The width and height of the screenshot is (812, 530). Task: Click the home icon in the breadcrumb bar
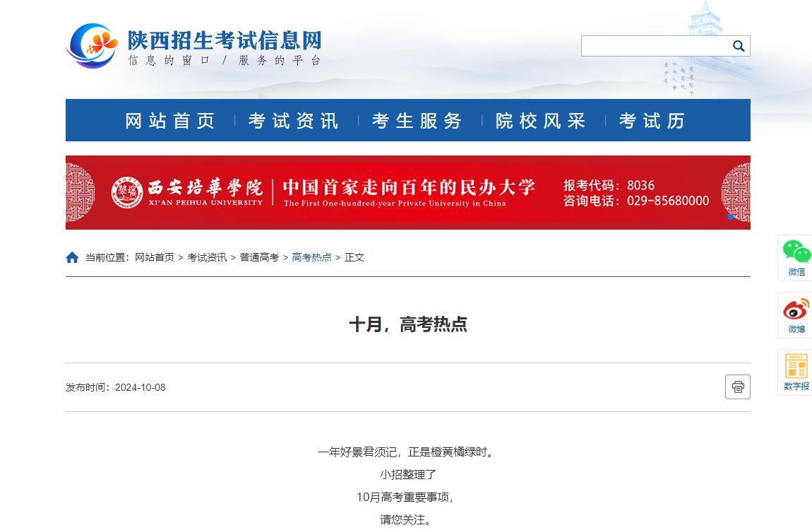[72, 257]
